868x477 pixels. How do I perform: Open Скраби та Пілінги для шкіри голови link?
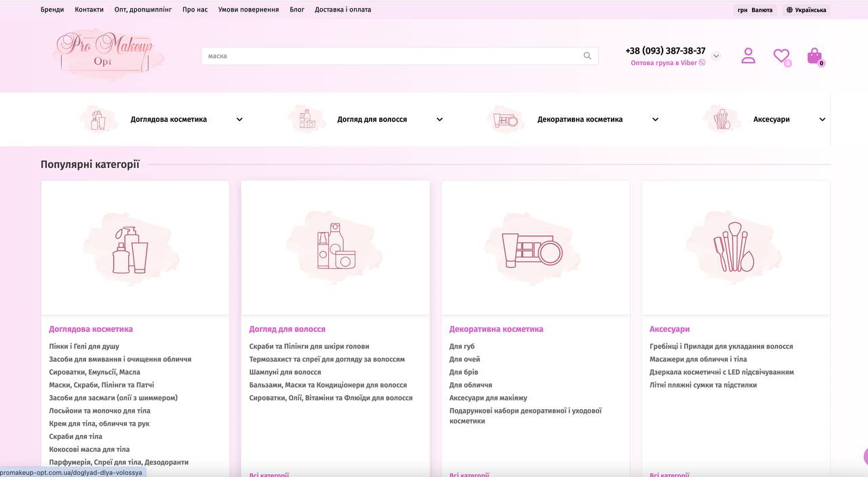[309, 346]
